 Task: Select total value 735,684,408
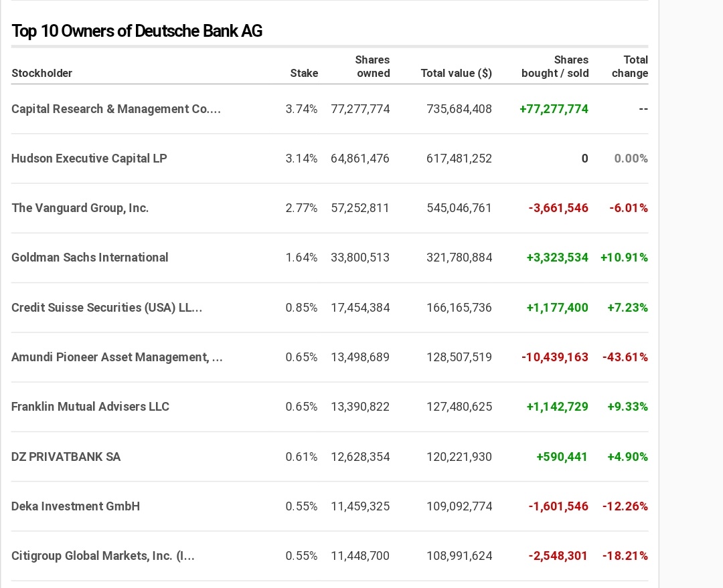tap(459, 109)
